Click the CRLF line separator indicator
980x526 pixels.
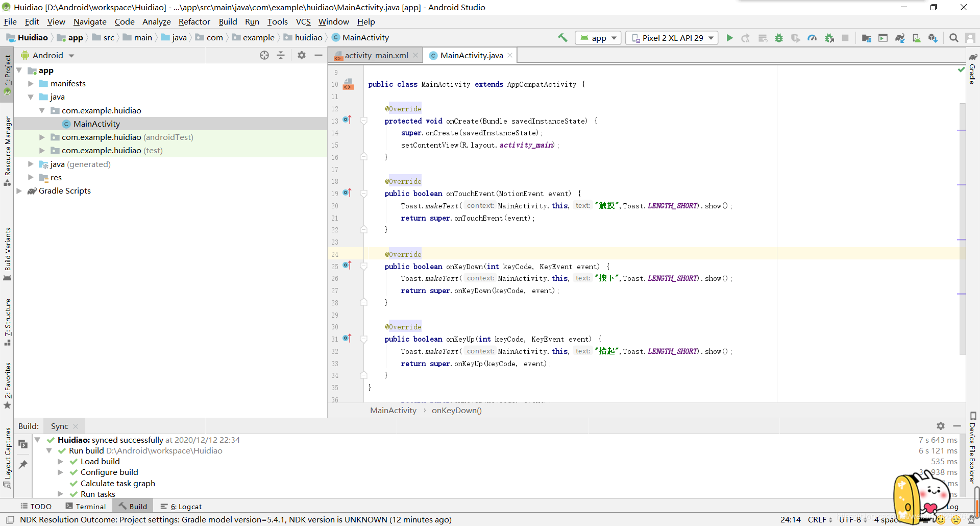point(820,520)
